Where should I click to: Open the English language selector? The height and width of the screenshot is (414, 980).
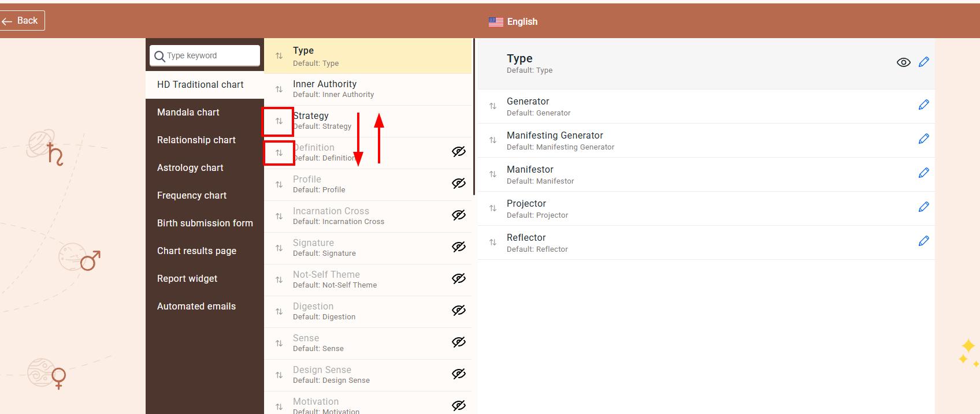coord(513,22)
